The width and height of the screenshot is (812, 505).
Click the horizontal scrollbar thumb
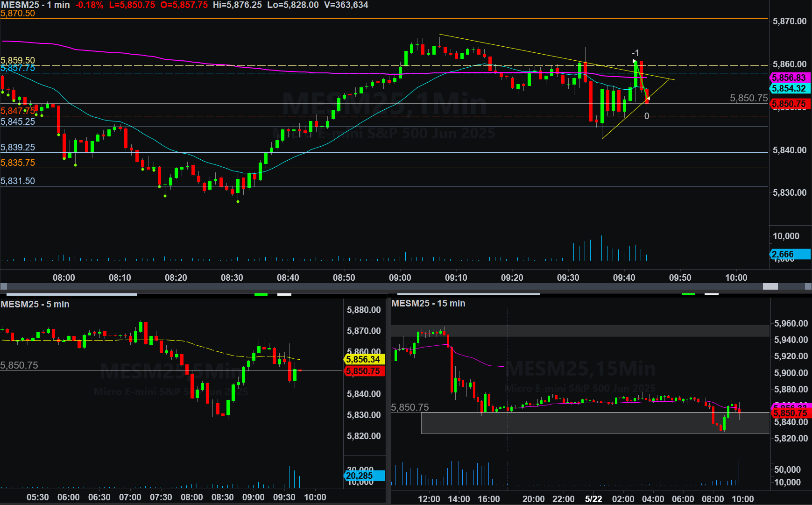(770, 286)
